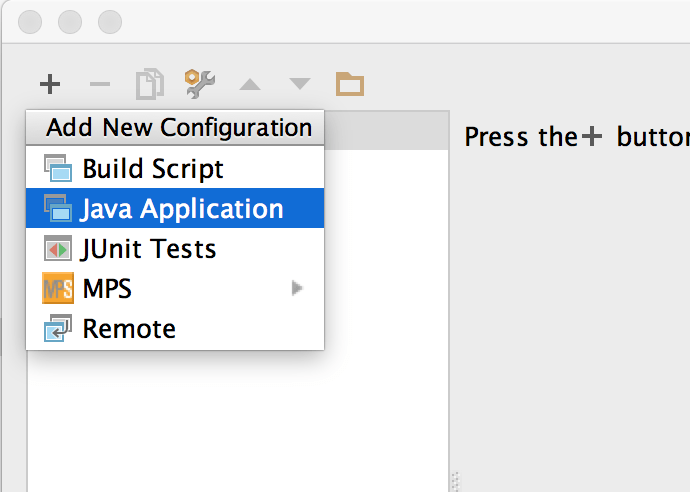Pick JUnit Tests configuration type
Image resolution: width=690 pixels, height=492 pixels.
tap(149, 249)
